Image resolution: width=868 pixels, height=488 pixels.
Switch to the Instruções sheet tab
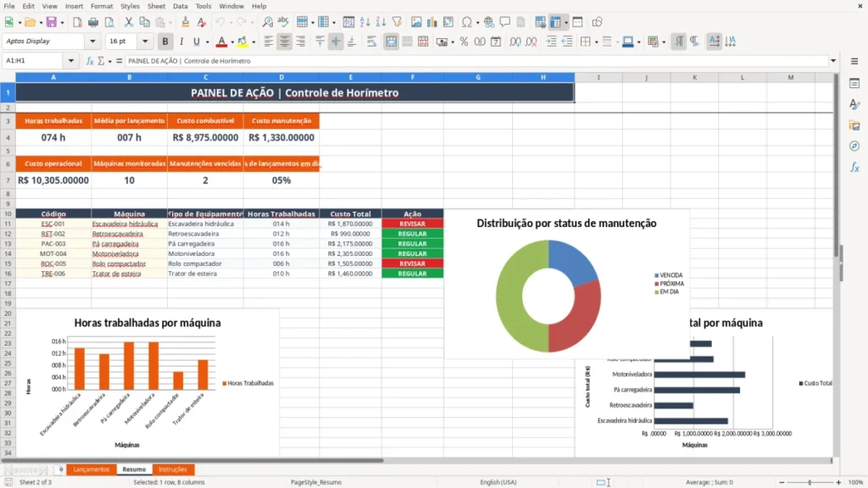point(173,469)
